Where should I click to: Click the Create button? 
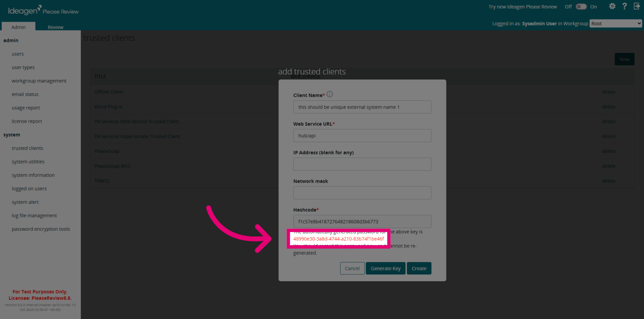pyautogui.click(x=419, y=268)
